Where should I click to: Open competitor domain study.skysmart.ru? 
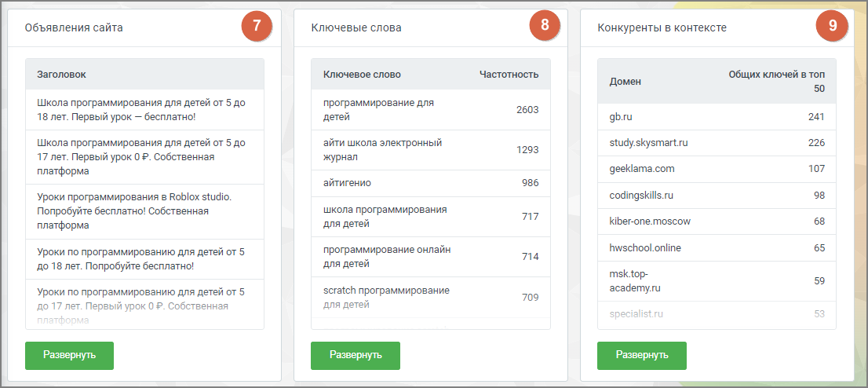pyautogui.click(x=648, y=142)
